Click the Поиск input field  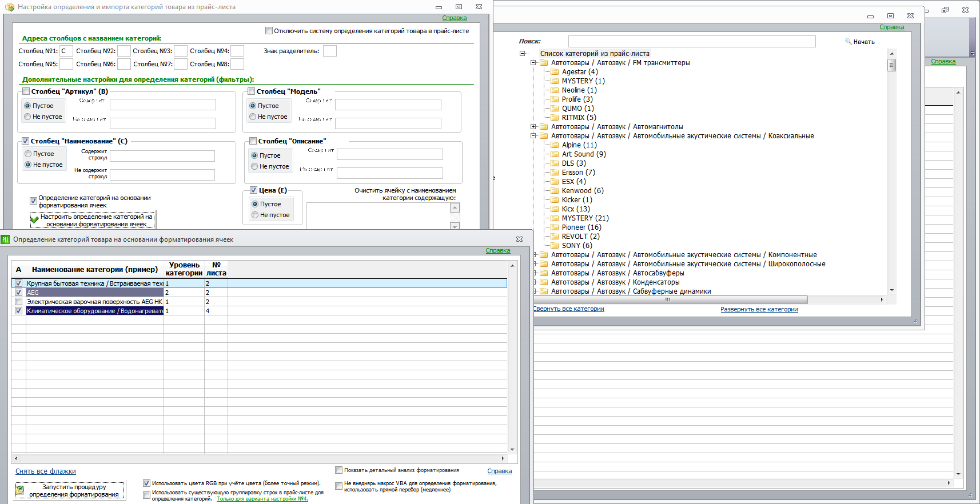(x=692, y=41)
